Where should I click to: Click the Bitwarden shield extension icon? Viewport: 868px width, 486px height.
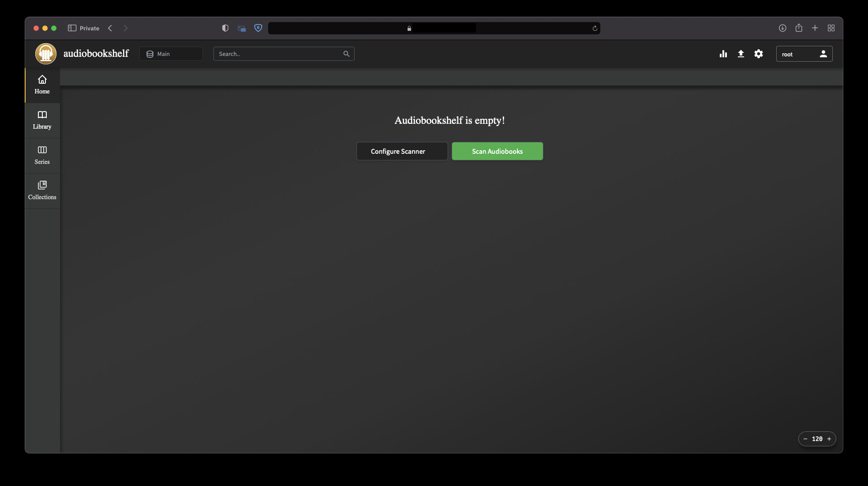[x=258, y=28]
